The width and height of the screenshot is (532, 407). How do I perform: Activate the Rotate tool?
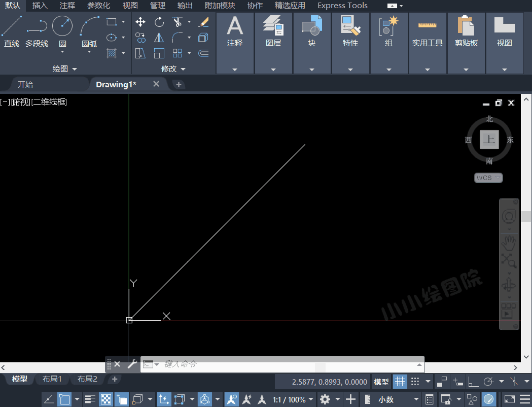click(x=159, y=22)
